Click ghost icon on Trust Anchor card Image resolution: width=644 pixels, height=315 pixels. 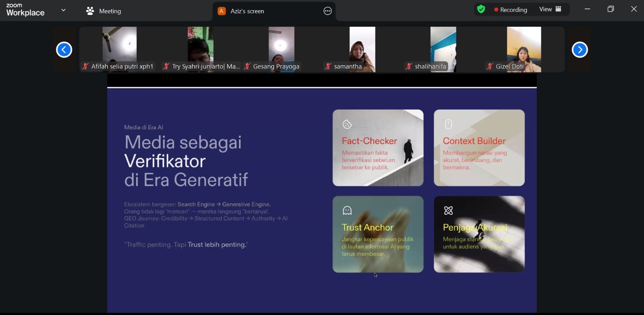(x=347, y=211)
